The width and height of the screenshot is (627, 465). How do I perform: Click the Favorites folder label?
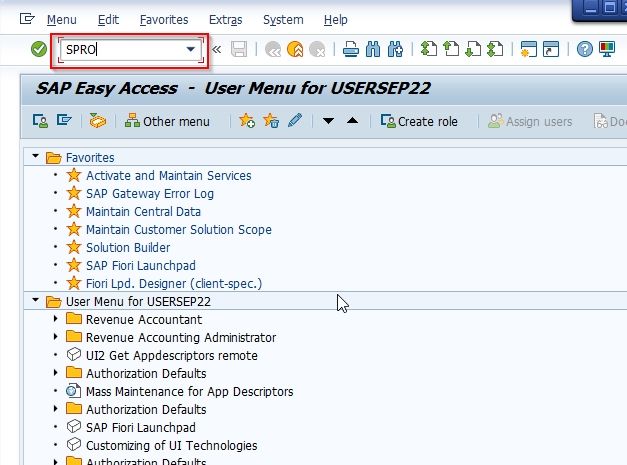pos(90,158)
